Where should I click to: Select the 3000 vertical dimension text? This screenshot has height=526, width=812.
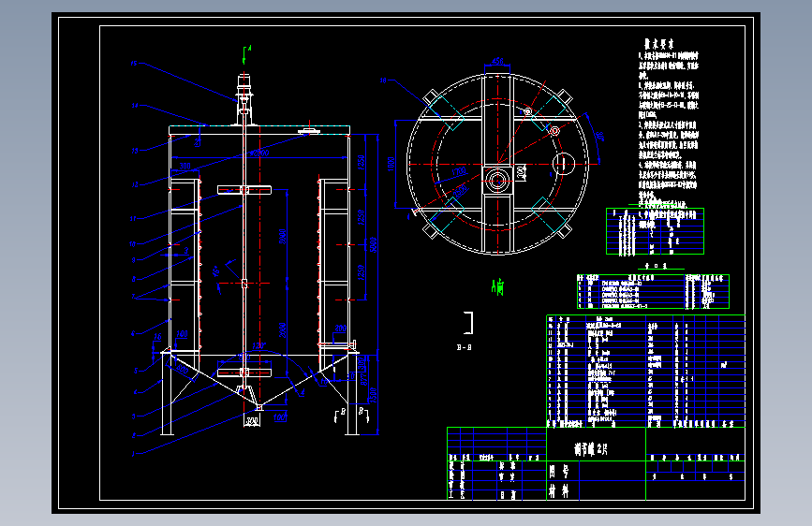[x=282, y=237]
